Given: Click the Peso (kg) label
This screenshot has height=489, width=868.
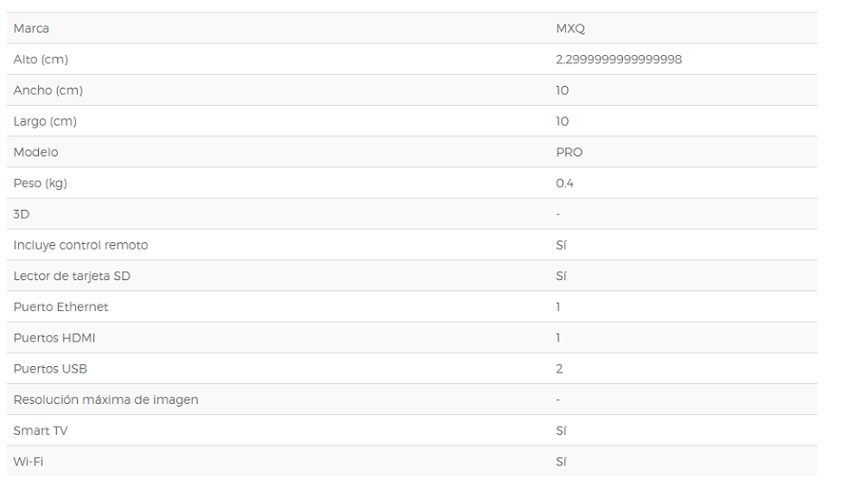Looking at the screenshot, I should click(x=41, y=183).
